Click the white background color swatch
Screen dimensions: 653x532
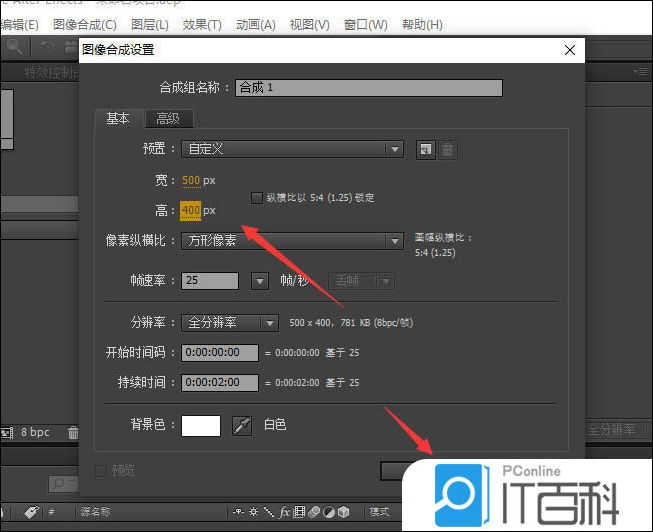(x=201, y=425)
